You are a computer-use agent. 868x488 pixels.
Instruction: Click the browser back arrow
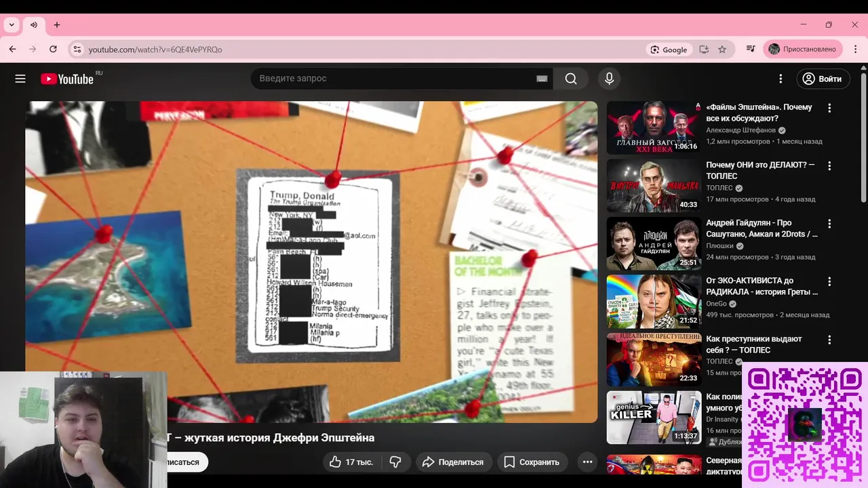[12, 49]
